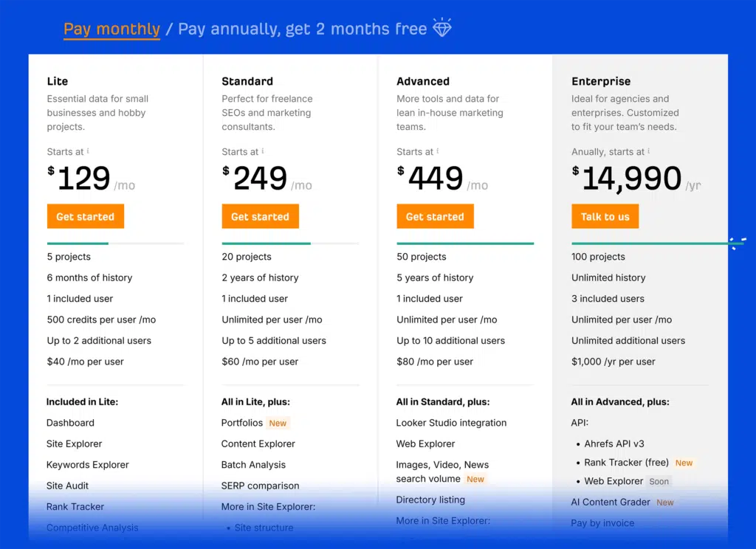Open the Standard plan pricing info tooltip
The image size is (756, 549).
point(263,151)
